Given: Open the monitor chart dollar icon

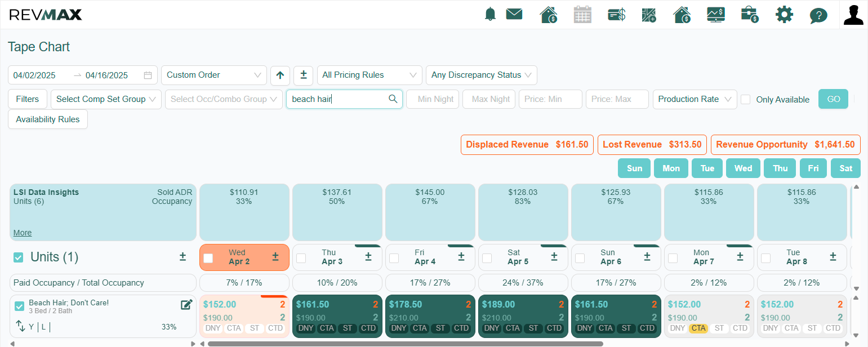Looking at the screenshot, I should [x=716, y=15].
